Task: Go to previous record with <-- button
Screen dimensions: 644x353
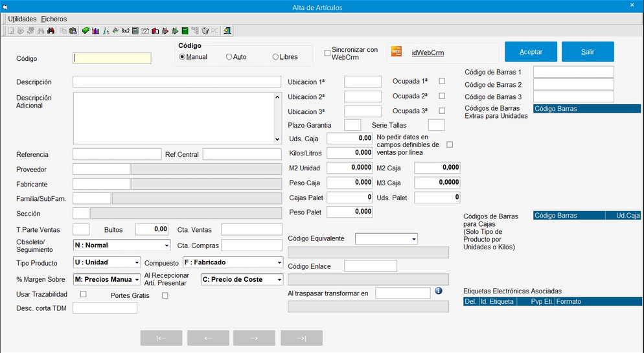Action: (x=208, y=338)
